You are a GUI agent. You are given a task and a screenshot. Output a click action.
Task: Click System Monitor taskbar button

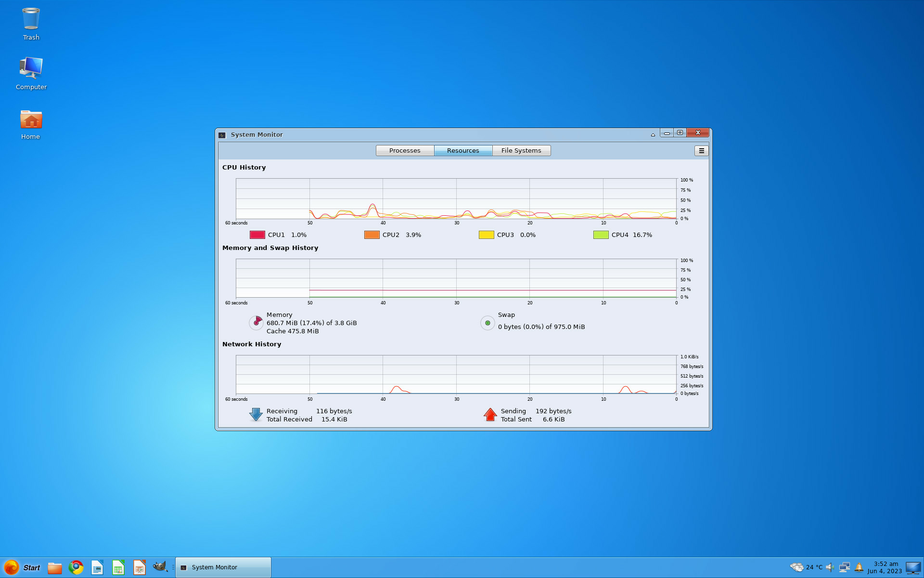point(223,567)
